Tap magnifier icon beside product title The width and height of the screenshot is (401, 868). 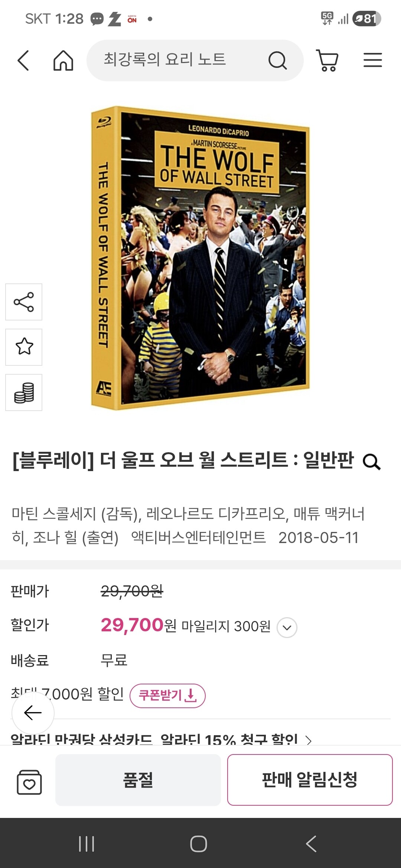point(372,462)
